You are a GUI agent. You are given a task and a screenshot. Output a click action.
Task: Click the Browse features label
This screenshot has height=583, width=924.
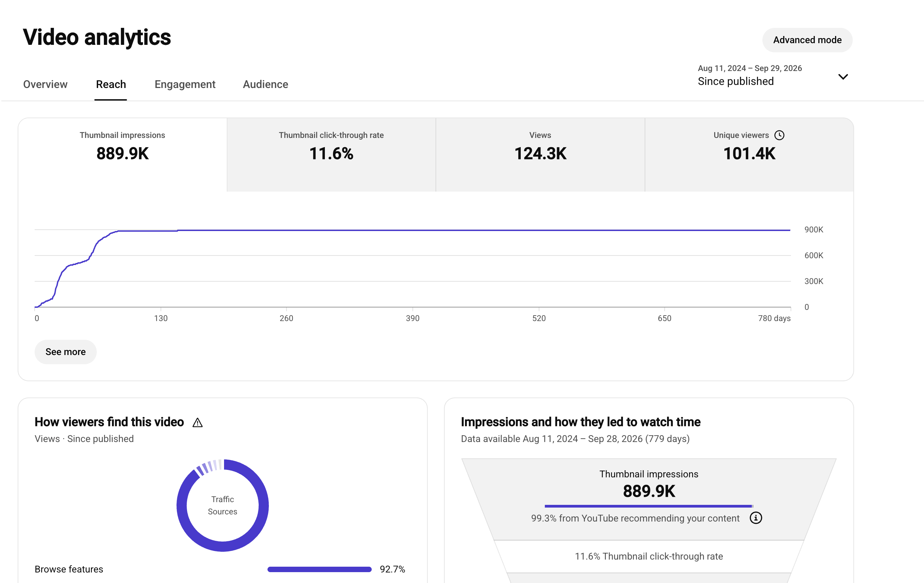pos(69,569)
